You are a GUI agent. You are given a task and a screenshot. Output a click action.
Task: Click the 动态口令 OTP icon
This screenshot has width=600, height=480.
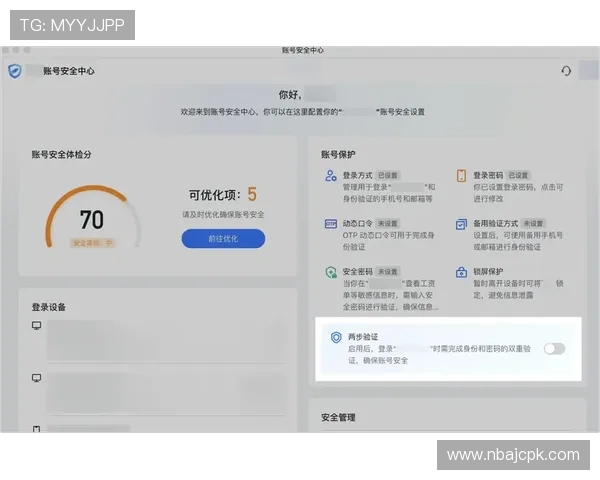pyautogui.click(x=331, y=224)
